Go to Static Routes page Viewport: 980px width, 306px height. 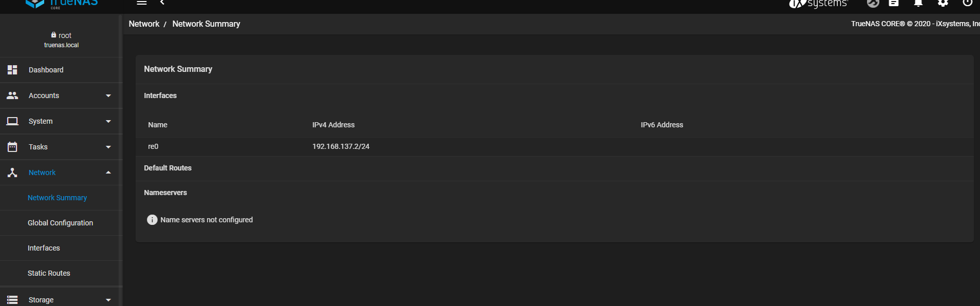[x=49, y=273]
